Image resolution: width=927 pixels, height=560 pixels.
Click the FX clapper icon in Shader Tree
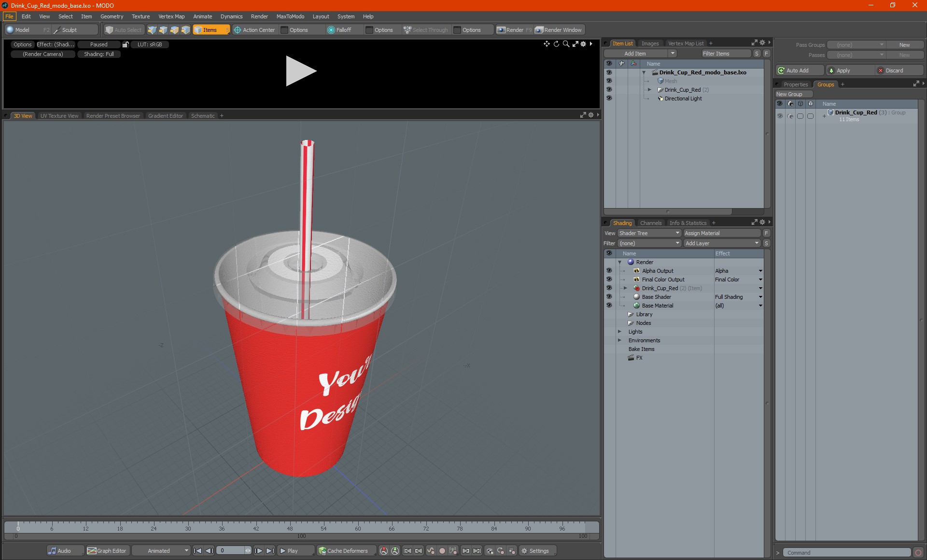(x=631, y=358)
